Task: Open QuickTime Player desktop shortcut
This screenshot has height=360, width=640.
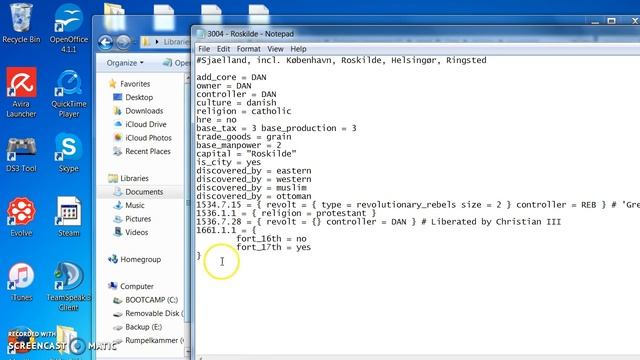Action: [x=69, y=94]
